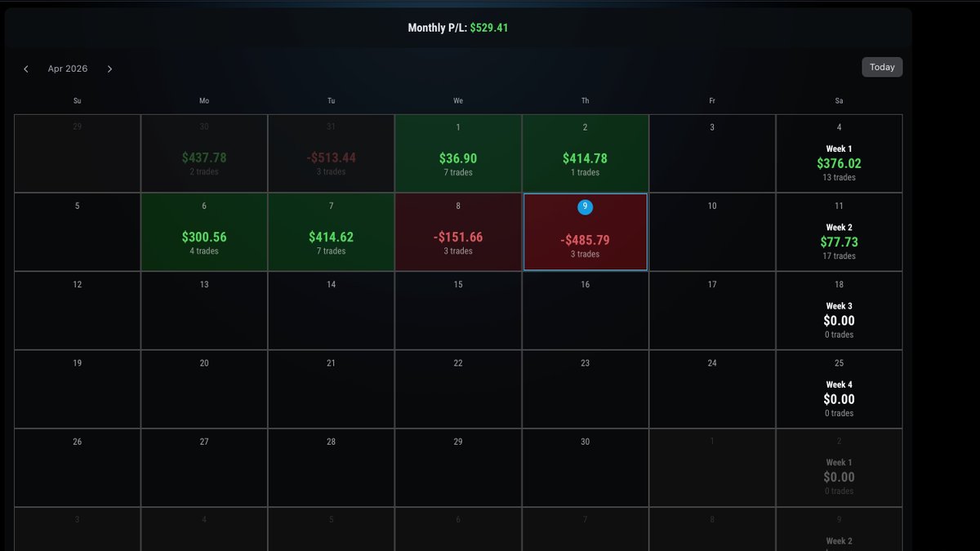This screenshot has width=980, height=551.
Task: Open the April 1 cell showing $36.90
Action: [458, 153]
